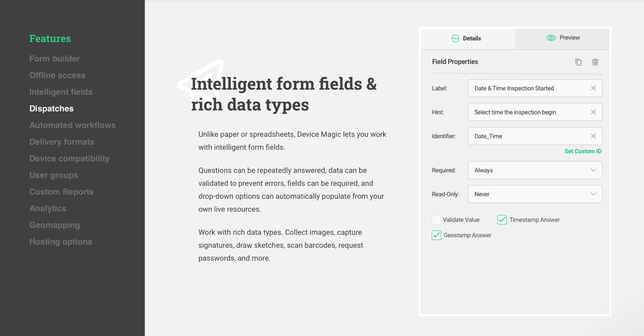Click the Details ellipsis circle icon
Image resolution: width=644 pixels, height=336 pixels.
coord(455,38)
